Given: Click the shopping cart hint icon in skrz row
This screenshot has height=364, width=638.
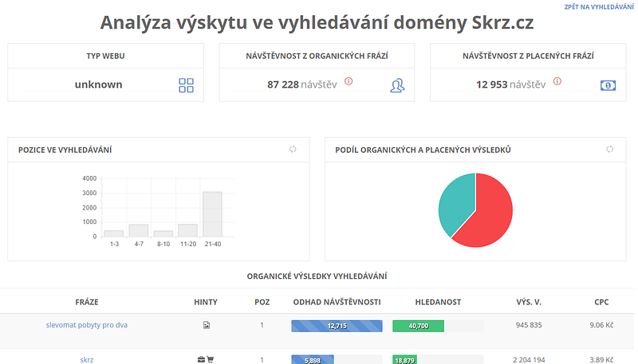Looking at the screenshot, I should point(210,359).
